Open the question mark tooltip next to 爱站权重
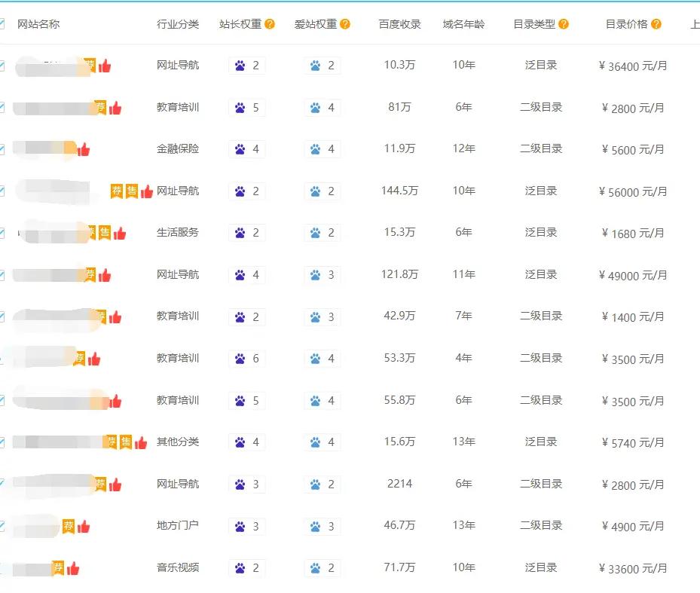Screen dimensions: 700x593 [x=344, y=23]
